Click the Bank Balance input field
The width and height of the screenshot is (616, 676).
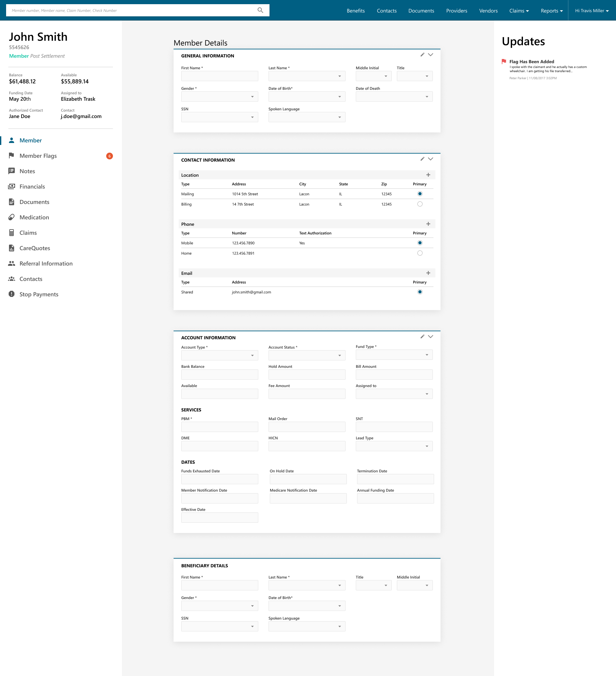pyautogui.click(x=219, y=374)
